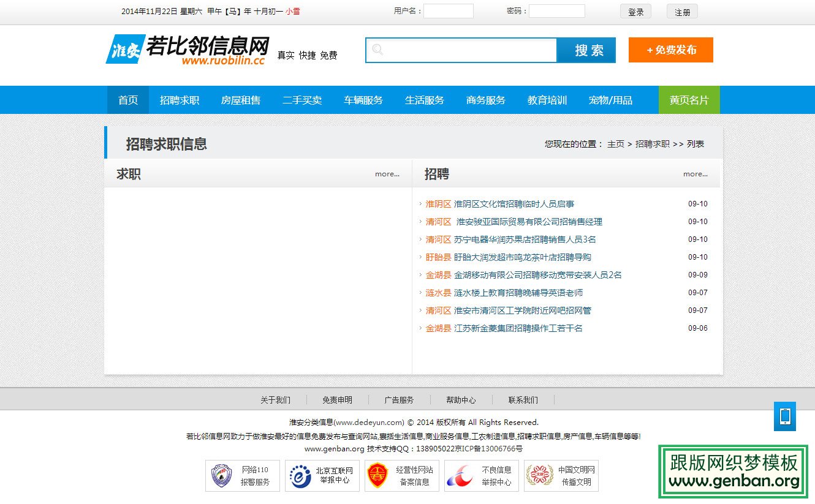This screenshot has height=504, width=815.
Task: Open the 北京互联网举报中心 icon
Action: (299, 476)
